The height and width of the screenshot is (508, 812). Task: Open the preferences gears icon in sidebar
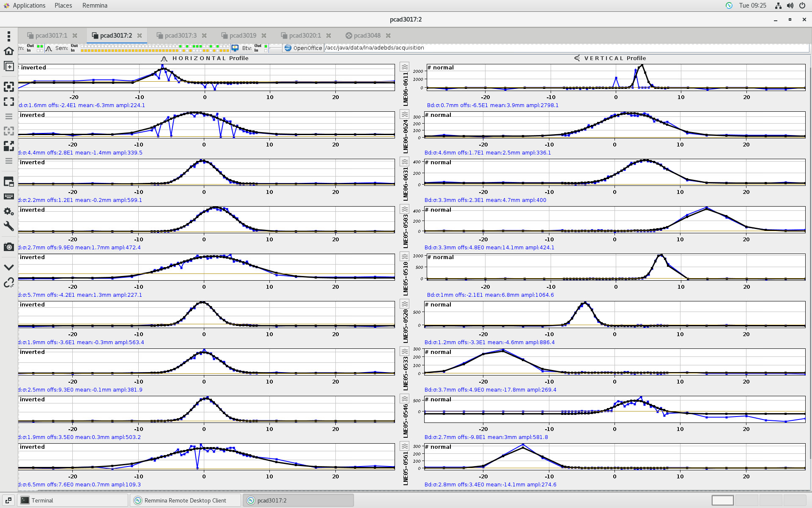tap(8, 211)
